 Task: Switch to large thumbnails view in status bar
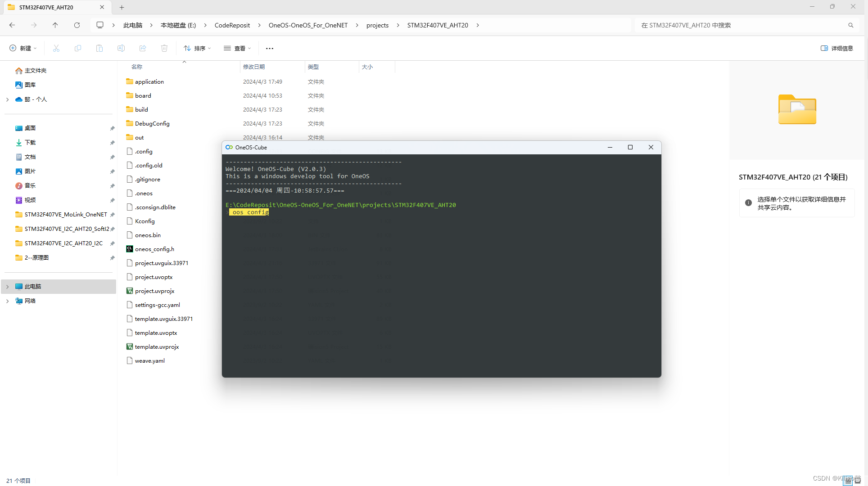point(857,481)
